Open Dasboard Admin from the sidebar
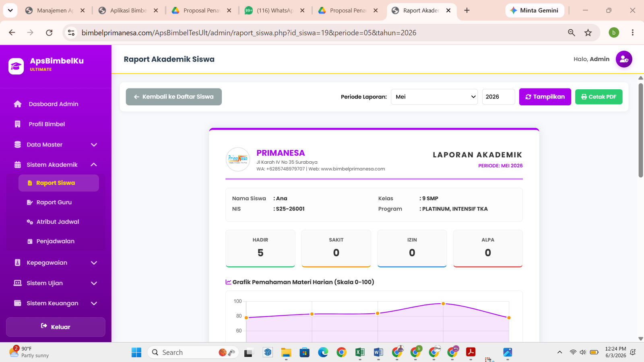644x362 pixels. [x=53, y=104]
